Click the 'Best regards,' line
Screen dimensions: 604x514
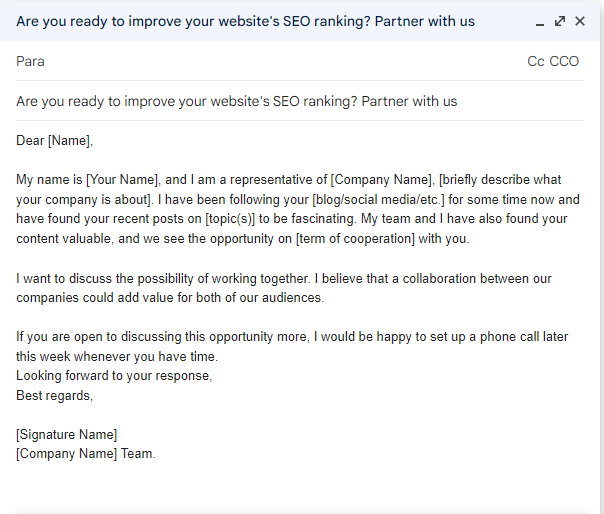54,396
